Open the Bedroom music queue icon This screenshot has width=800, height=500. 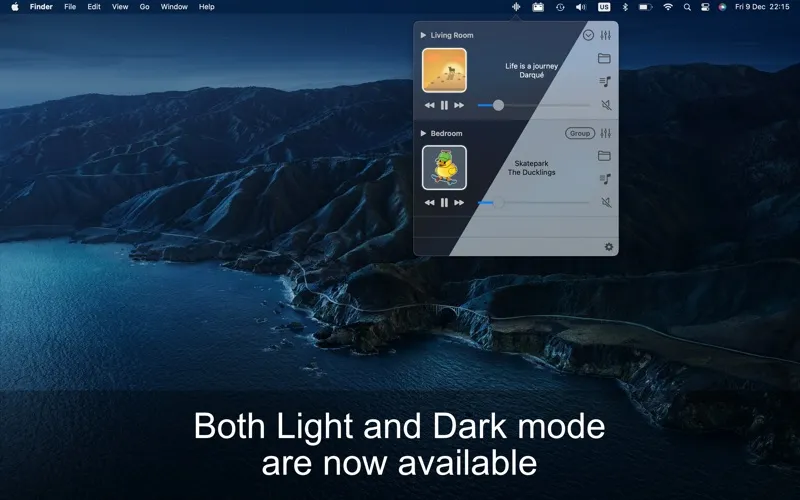605,179
